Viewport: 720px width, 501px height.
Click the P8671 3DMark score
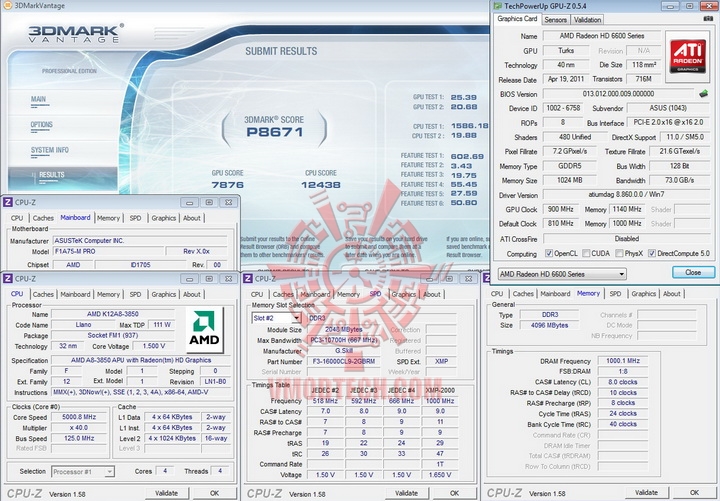275,132
